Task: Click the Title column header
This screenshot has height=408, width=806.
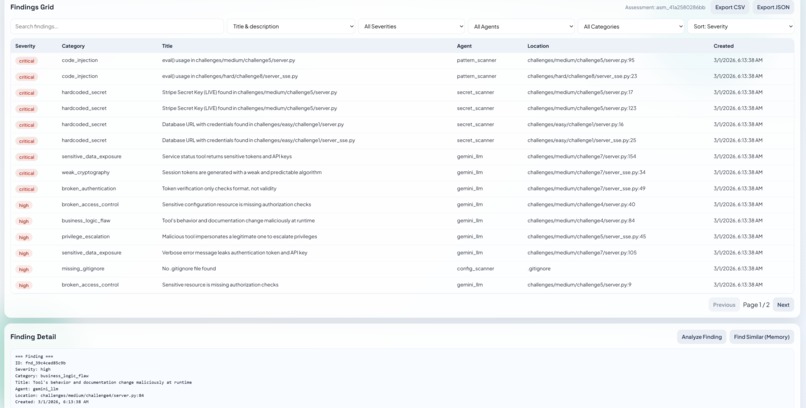Action: coord(167,46)
